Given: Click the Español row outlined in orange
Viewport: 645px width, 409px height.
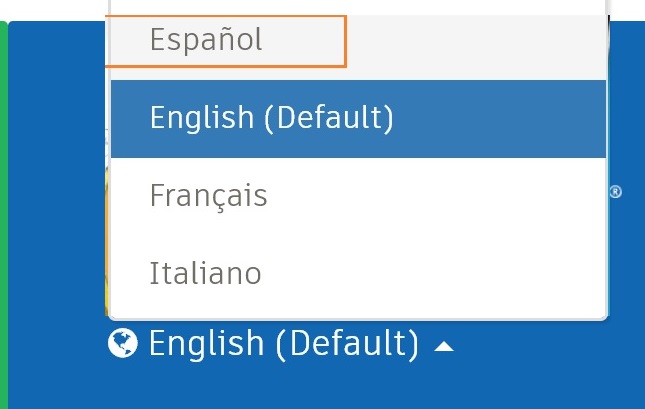Looking at the screenshot, I should [226, 41].
